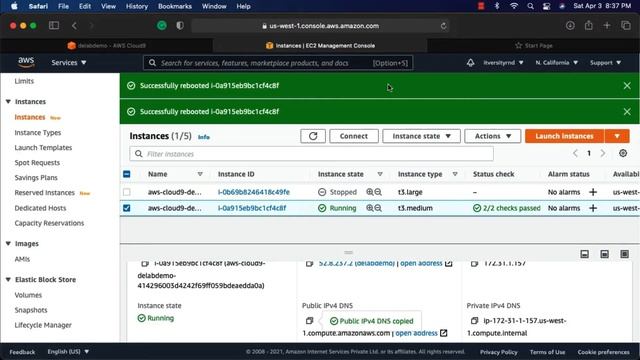Set details panel to split view
The width and height of the screenshot is (640, 360).
point(604,254)
